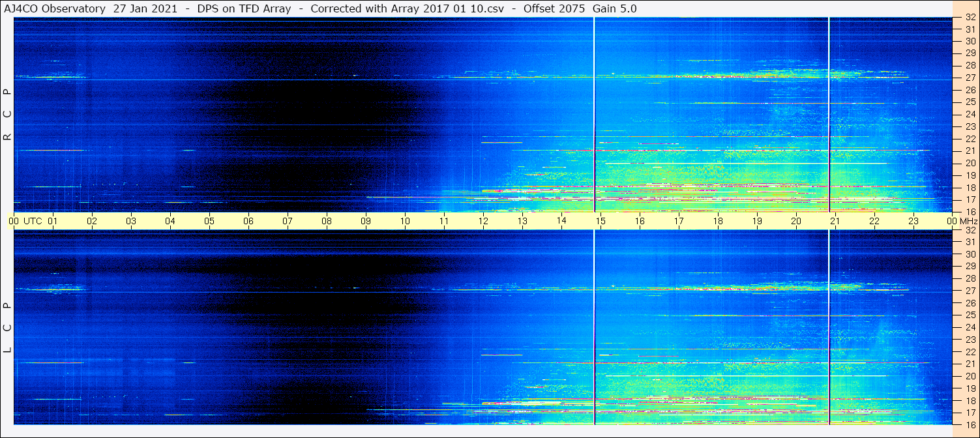Screen dimensions: 980x438
Task: Select the 21 hour label on the time axis
Action: [835, 221]
